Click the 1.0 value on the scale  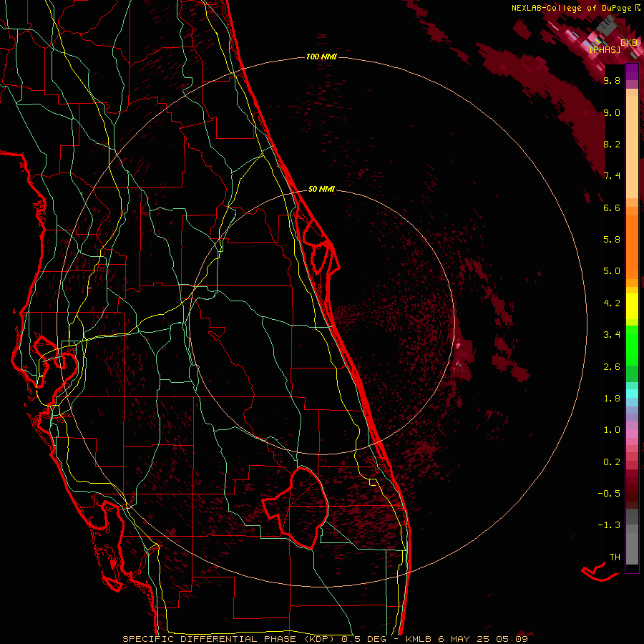click(612, 430)
